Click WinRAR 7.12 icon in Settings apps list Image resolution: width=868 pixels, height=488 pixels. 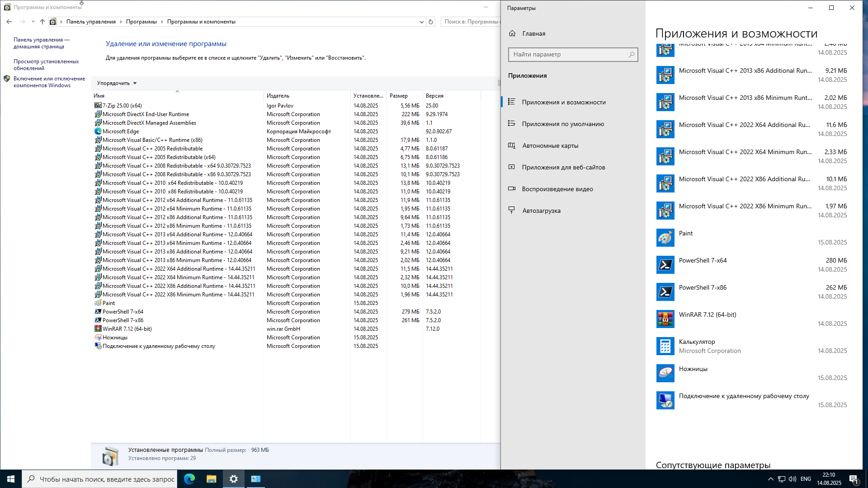[x=665, y=319]
